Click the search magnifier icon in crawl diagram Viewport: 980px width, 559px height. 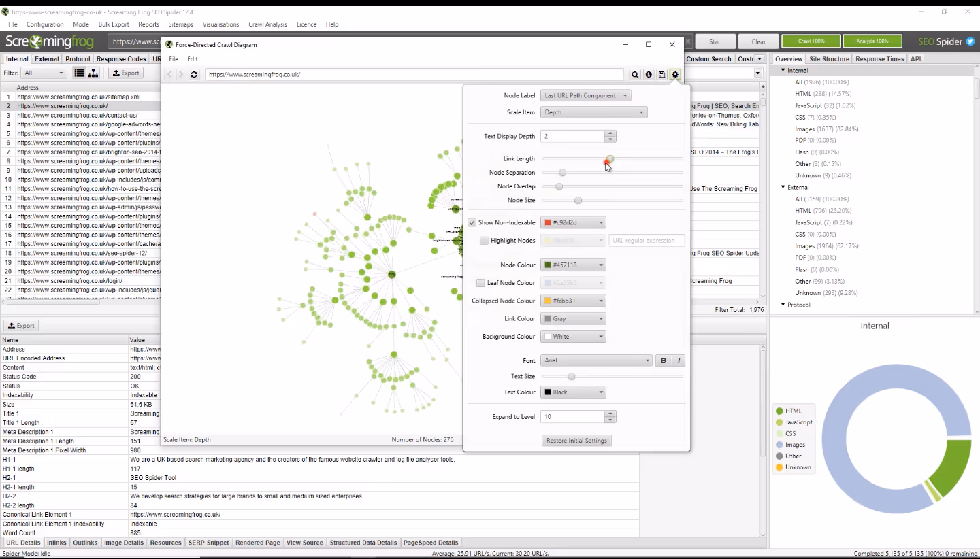[635, 75]
